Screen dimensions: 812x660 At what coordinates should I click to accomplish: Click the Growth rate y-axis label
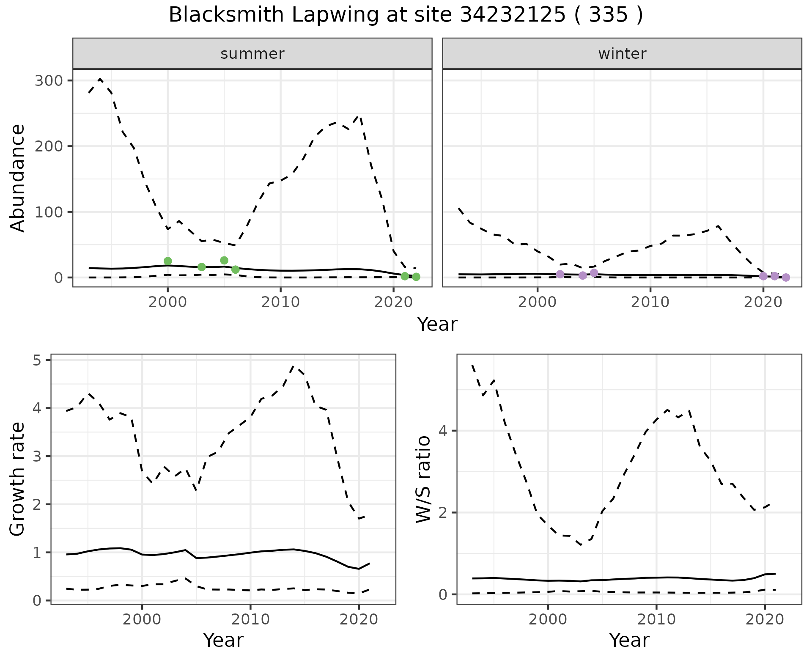(17, 479)
